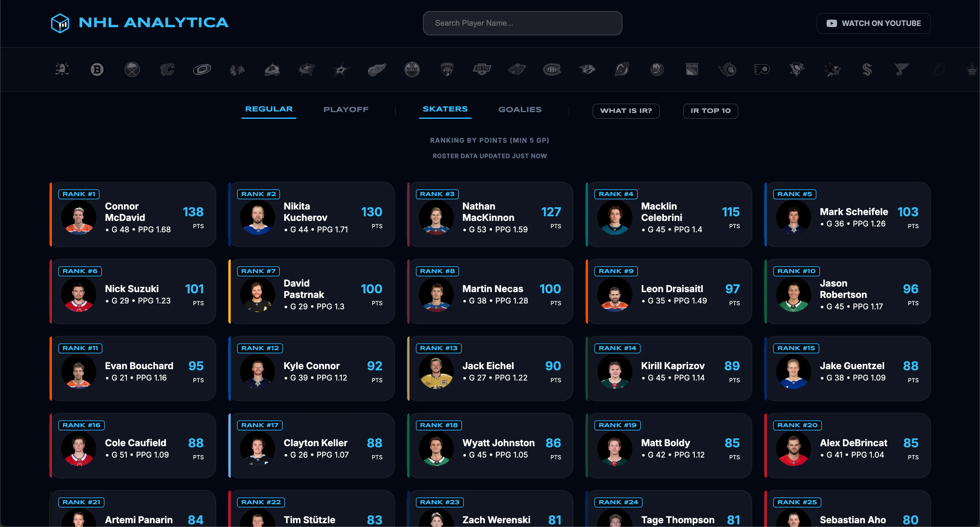Filter by Los Angeles Kings logo
This screenshot has height=527, width=980.
click(482, 70)
